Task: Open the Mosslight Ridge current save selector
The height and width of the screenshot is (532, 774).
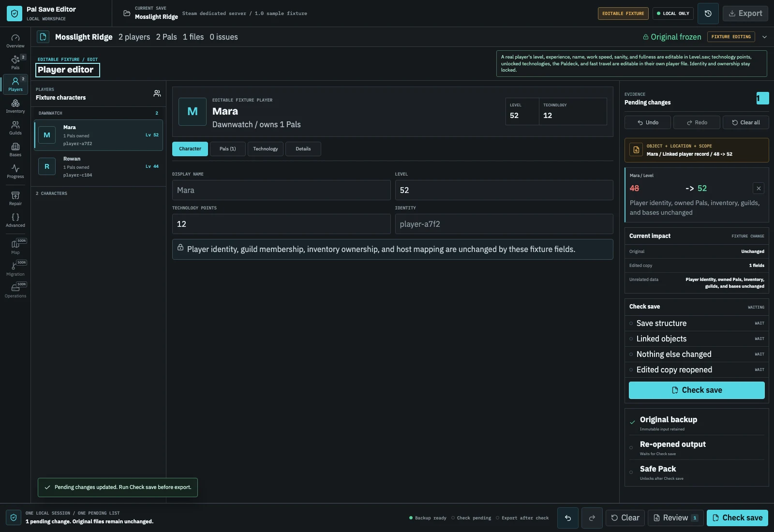Action: pos(150,13)
